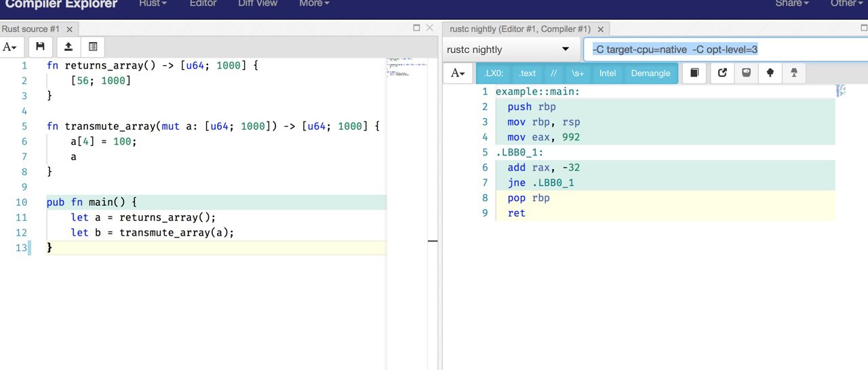Click the lamp icon in compiler toolbar
This screenshot has width=868, height=370.
[793, 73]
